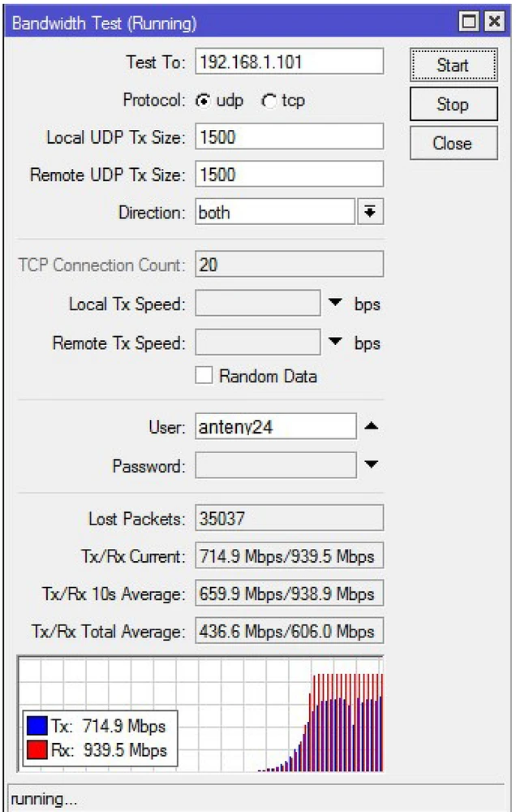Expand the Remote Tx Speed arrow

coord(336,343)
